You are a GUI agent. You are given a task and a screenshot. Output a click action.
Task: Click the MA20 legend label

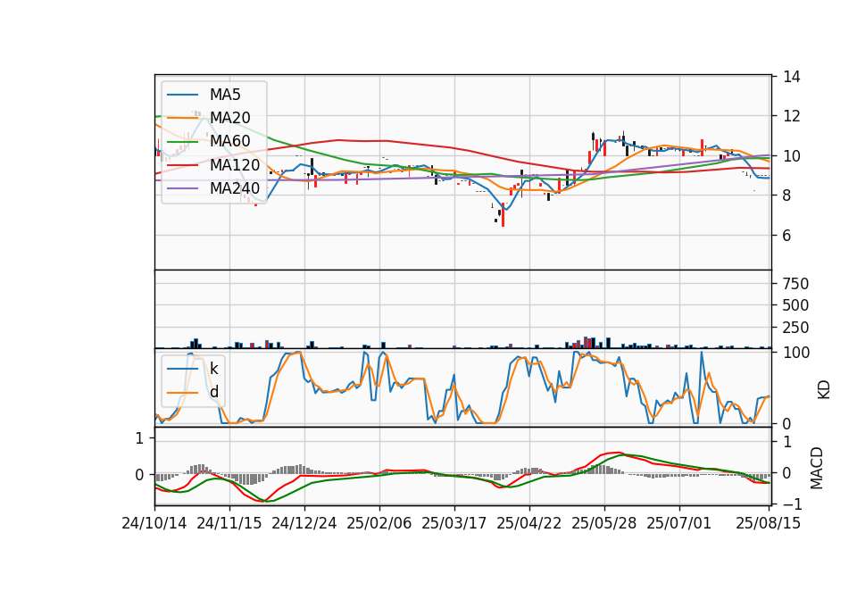pos(229,118)
